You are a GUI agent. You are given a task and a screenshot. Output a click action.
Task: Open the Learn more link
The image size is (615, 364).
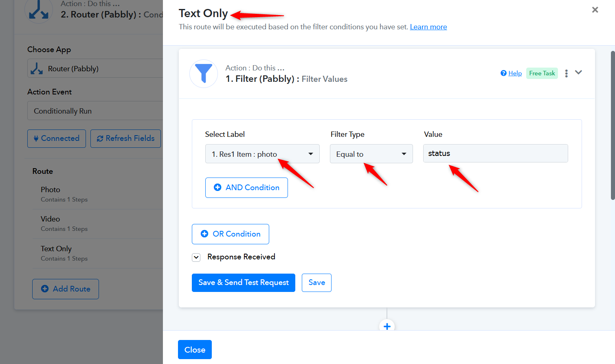coord(428,27)
